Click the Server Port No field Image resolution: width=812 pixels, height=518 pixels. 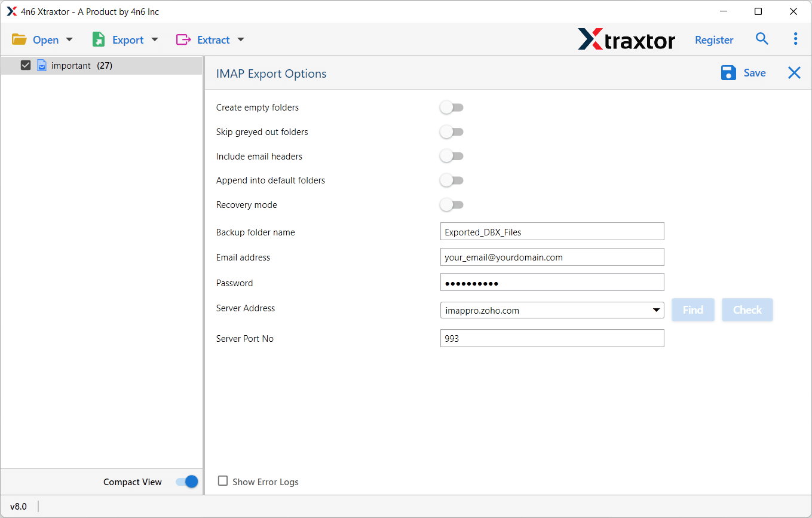click(552, 338)
